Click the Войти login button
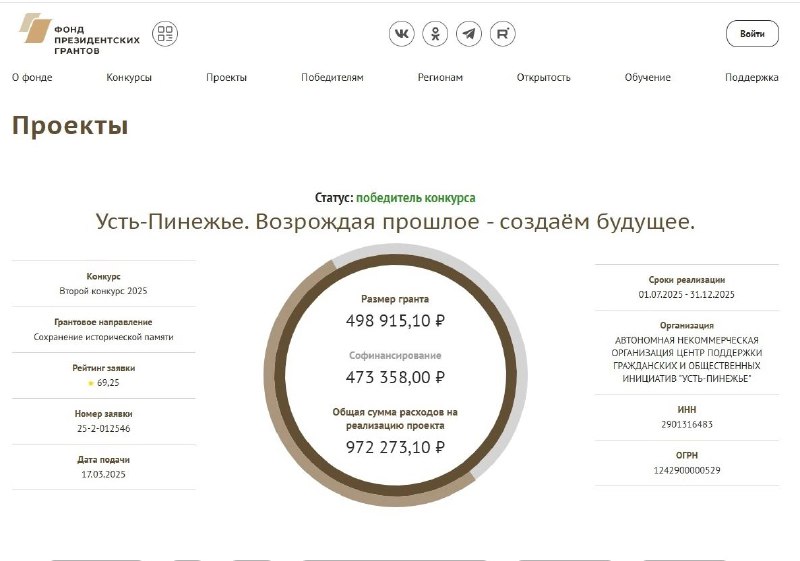Image resolution: width=800 pixels, height=561 pixels. click(752, 34)
